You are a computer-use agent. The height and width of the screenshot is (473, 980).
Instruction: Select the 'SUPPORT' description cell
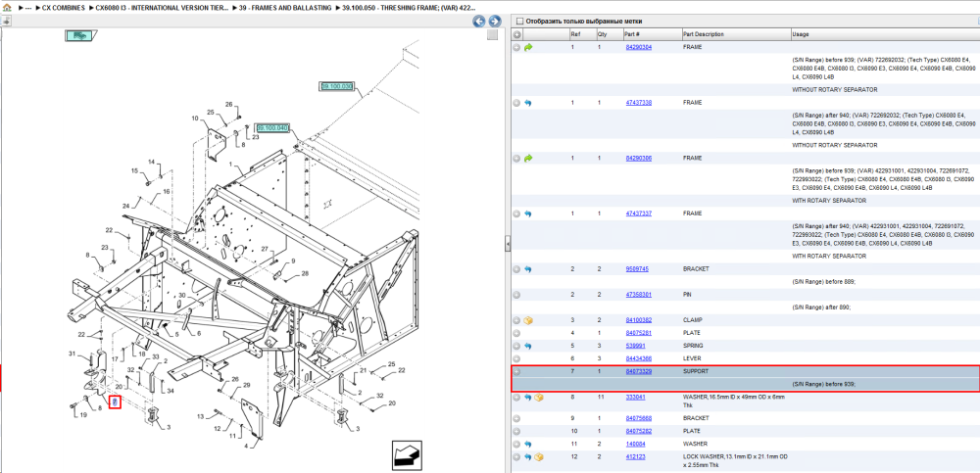(695, 372)
